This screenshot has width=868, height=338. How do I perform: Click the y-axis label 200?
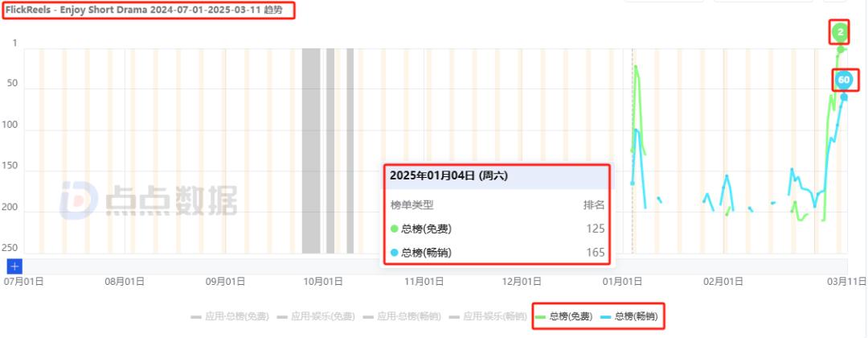tap(10, 208)
